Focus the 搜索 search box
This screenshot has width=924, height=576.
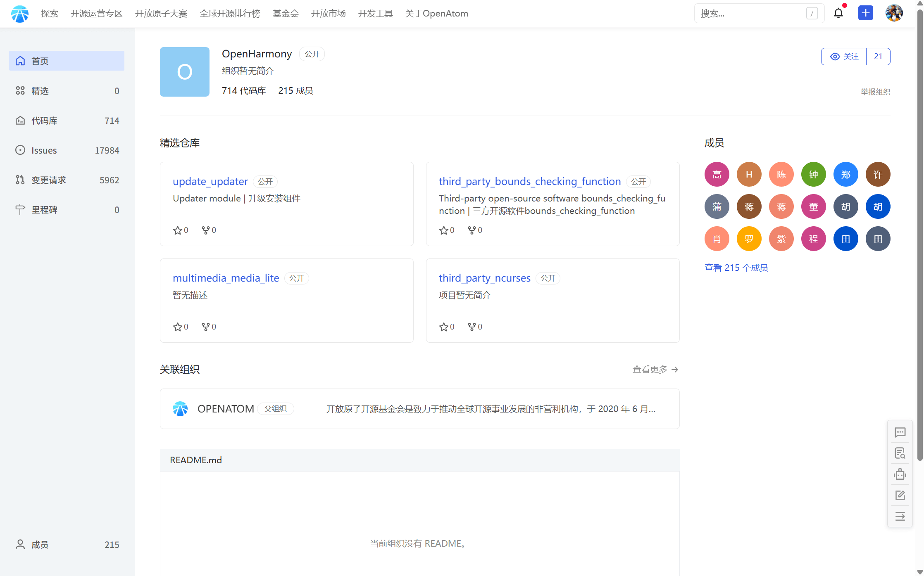(759, 13)
